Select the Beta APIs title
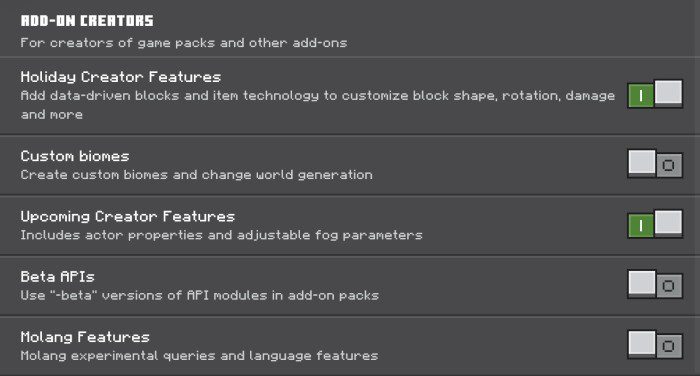The width and height of the screenshot is (700, 376). 58,277
